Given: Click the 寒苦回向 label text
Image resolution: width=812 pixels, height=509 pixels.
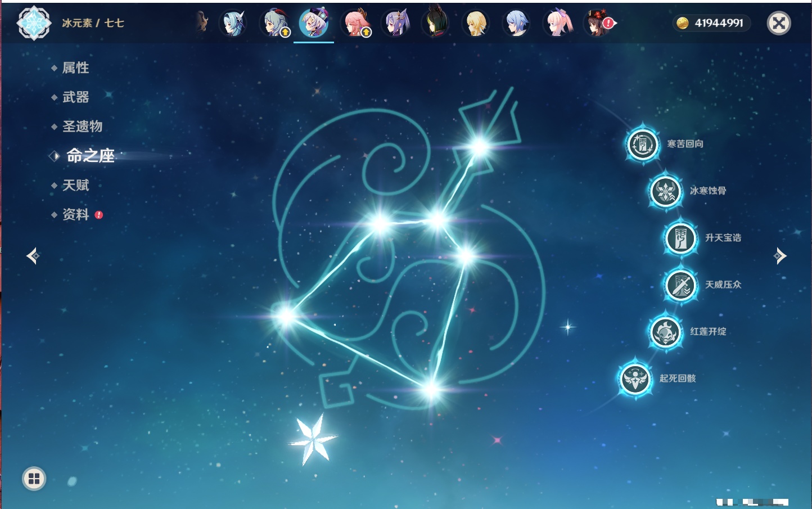Looking at the screenshot, I should click(x=685, y=144).
